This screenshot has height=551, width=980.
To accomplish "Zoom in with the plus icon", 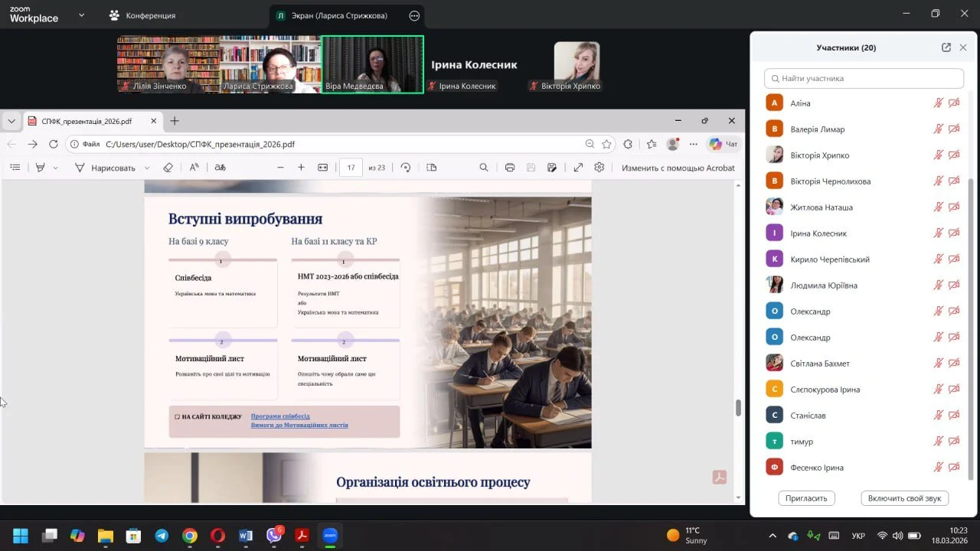I will pyautogui.click(x=301, y=168).
